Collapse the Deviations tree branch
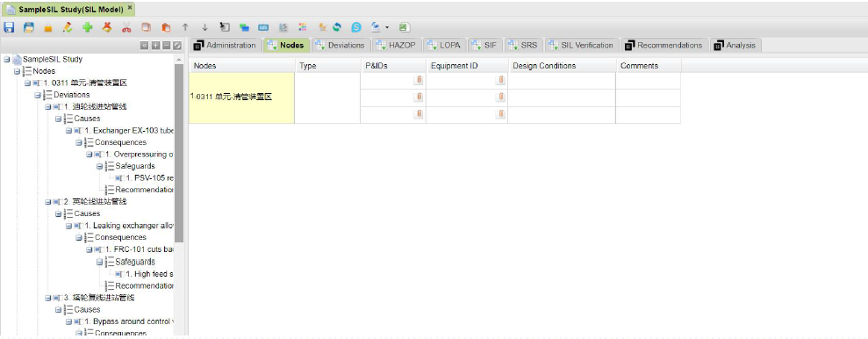This screenshot has width=868, height=339. [38, 95]
